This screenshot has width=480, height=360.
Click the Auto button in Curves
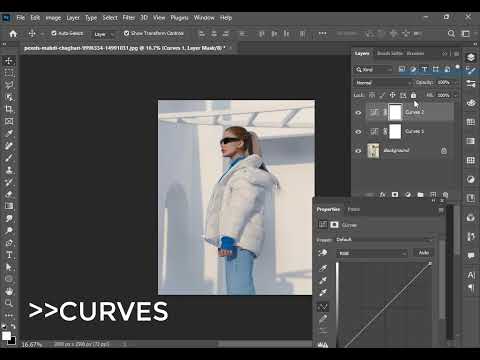coord(423,253)
